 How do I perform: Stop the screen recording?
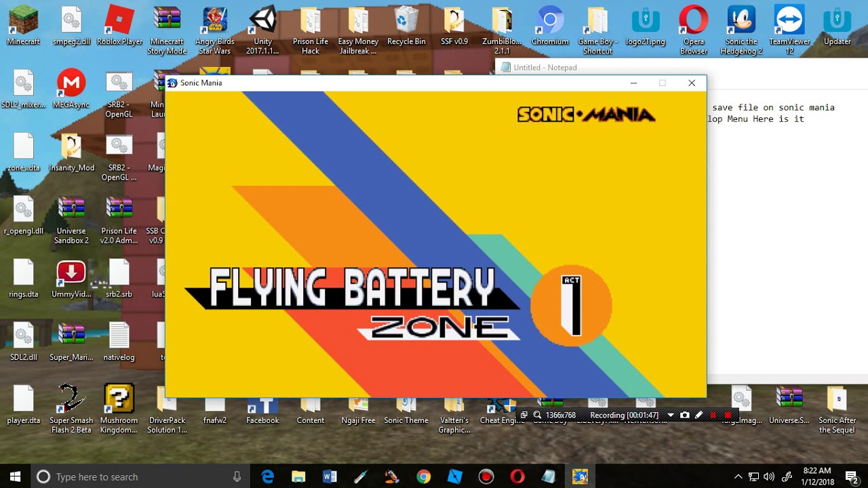(728, 415)
